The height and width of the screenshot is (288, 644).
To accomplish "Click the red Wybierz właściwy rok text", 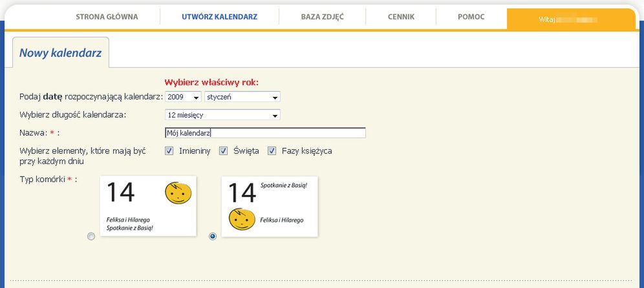I will [211, 83].
